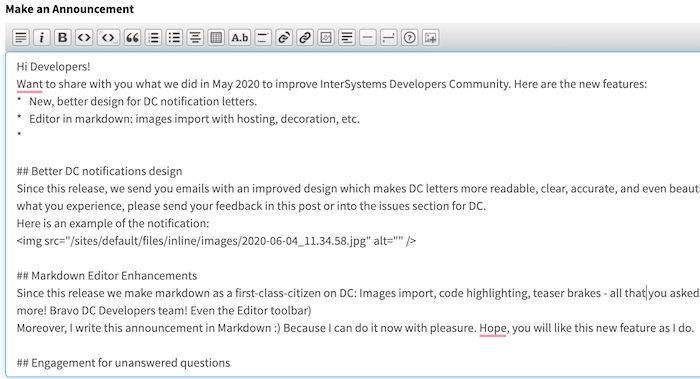Create a bulleted list
The height and width of the screenshot is (379, 700).
[x=174, y=37]
